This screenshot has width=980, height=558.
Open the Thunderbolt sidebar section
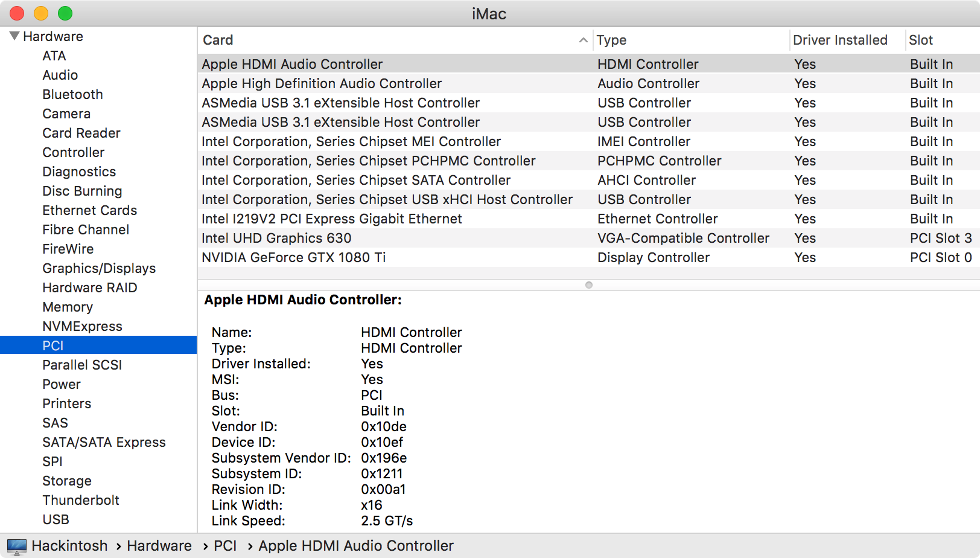[x=81, y=500]
